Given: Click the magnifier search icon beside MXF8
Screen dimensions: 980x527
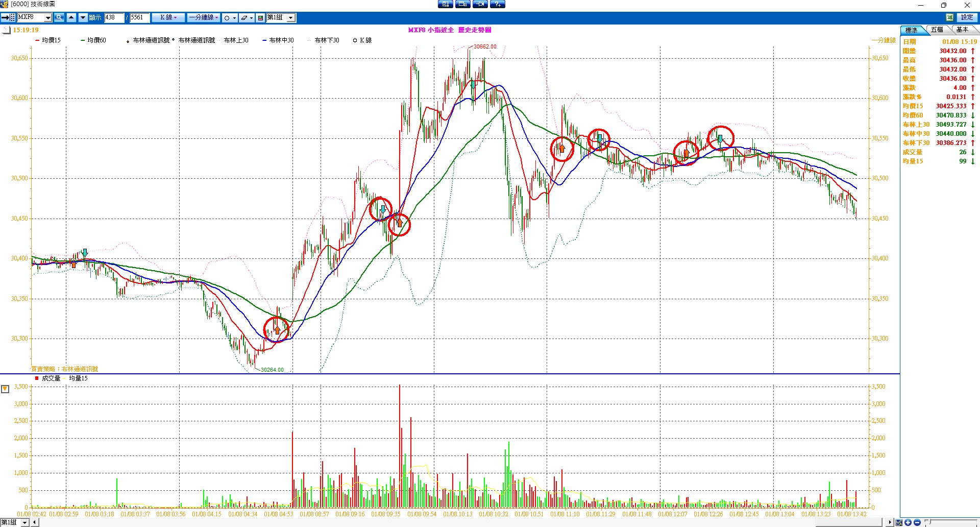Looking at the screenshot, I should coord(59,17).
